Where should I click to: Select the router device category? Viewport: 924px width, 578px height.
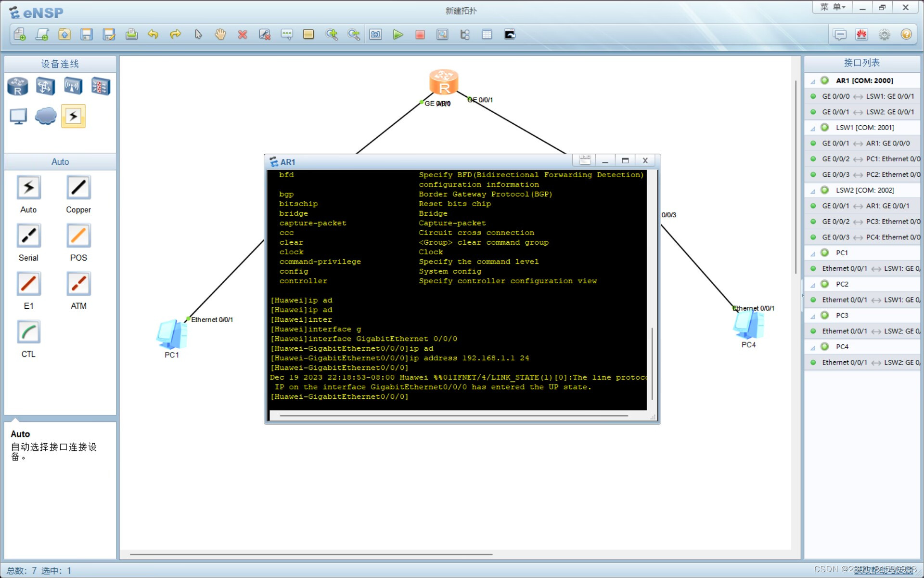(18, 87)
